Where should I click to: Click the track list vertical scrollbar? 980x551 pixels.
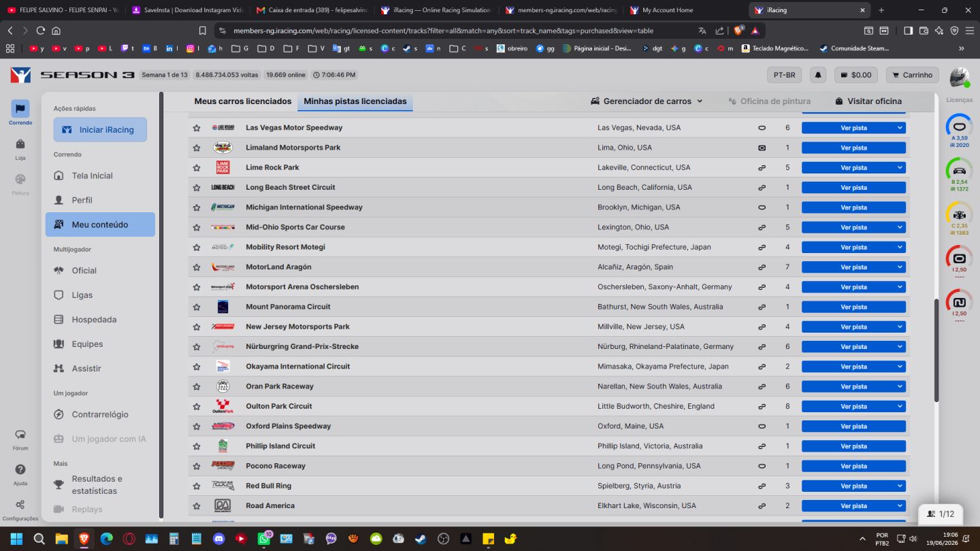point(936,350)
